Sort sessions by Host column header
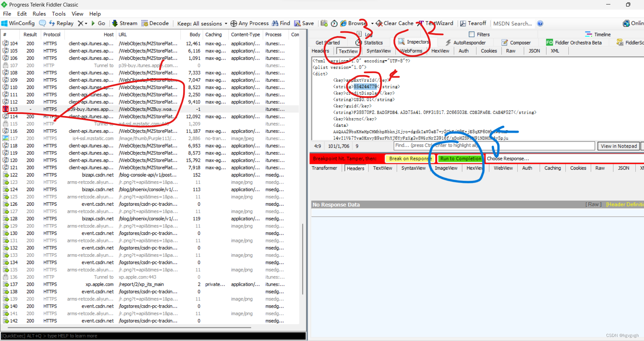The image size is (644, 341). pyautogui.click(x=90, y=34)
